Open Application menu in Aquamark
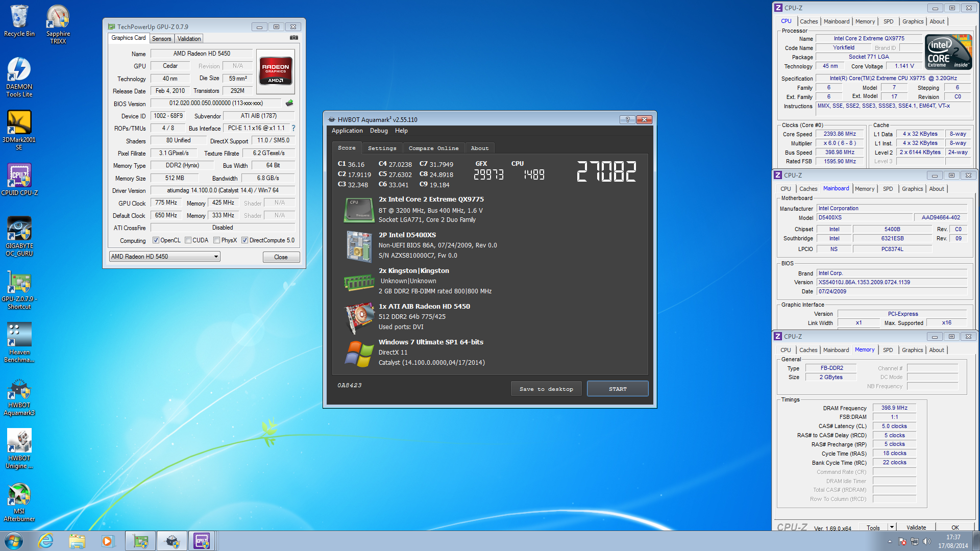The width and height of the screenshot is (980, 551). tap(347, 131)
